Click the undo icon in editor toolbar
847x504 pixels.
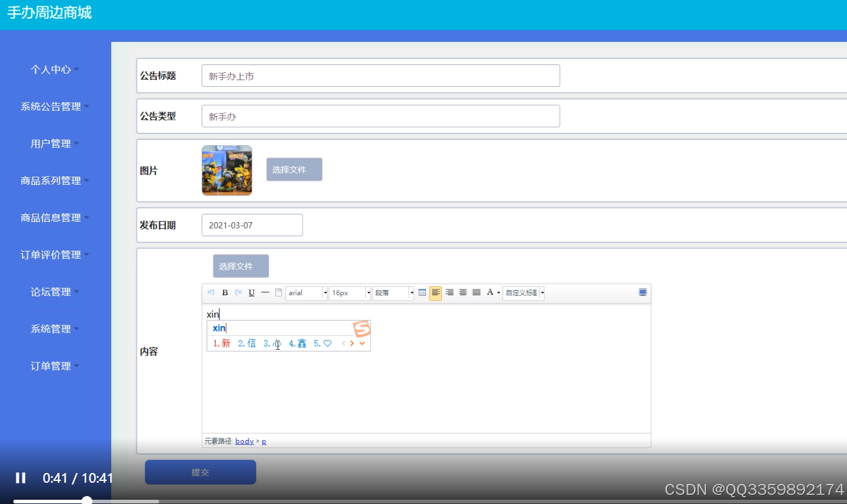point(211,293)
